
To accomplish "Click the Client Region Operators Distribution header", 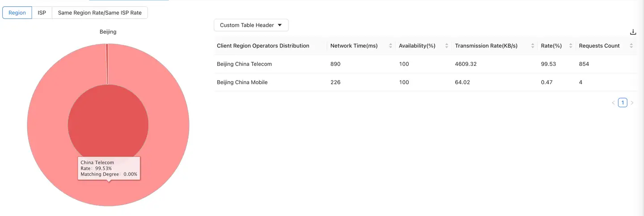I will pyautogui.click(x=263, y=46).
